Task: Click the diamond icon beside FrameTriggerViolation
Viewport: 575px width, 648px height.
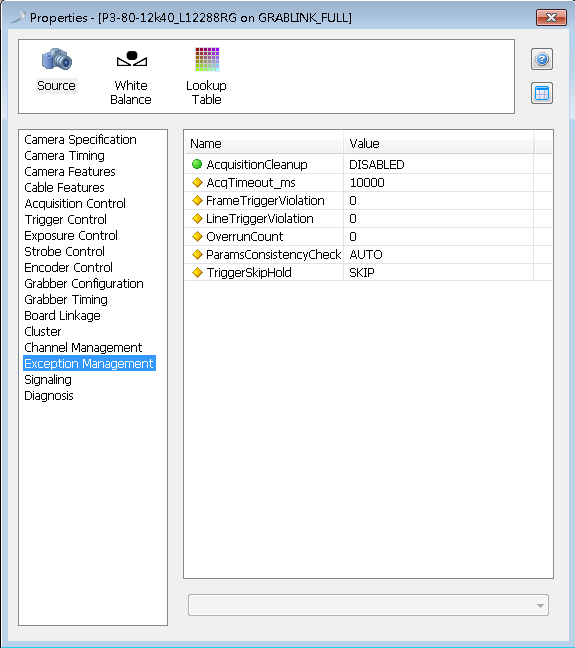Action: click(x=197, y=200)
